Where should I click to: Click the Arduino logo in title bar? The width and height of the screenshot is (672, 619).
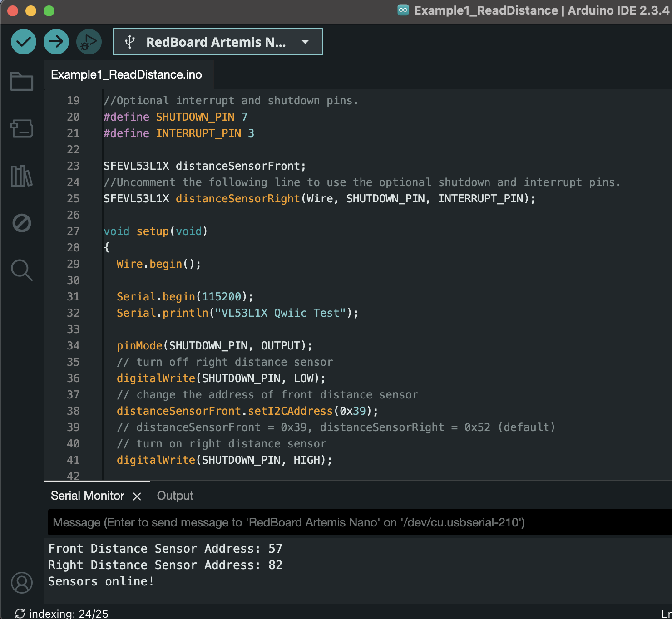pyautogui.click(x=403, y=10)
